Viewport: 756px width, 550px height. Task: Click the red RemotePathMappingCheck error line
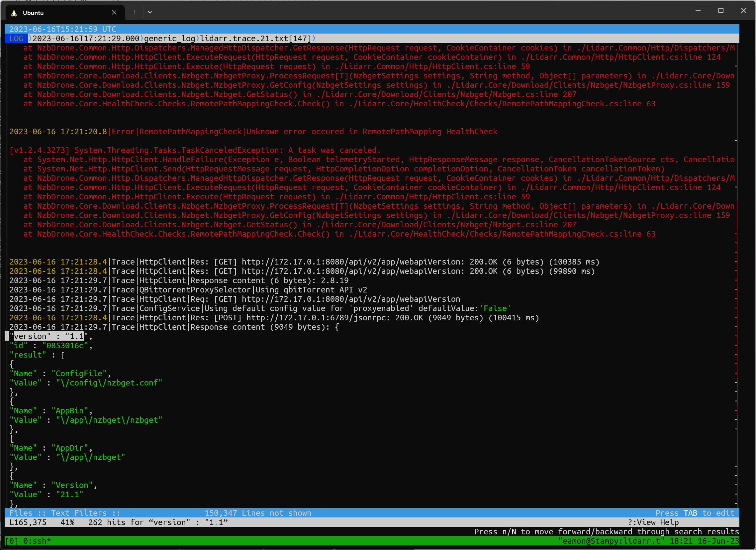253,131
